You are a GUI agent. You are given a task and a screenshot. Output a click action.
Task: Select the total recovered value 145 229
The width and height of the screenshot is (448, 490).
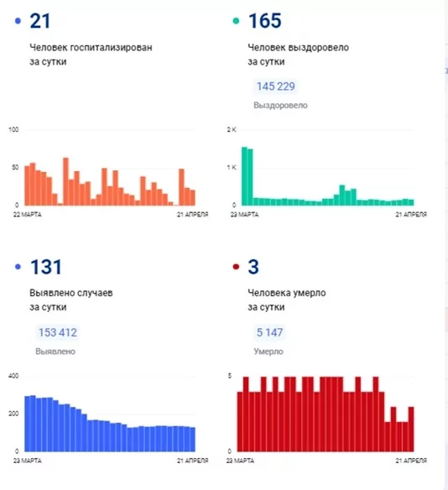click(x=275, y=86)
